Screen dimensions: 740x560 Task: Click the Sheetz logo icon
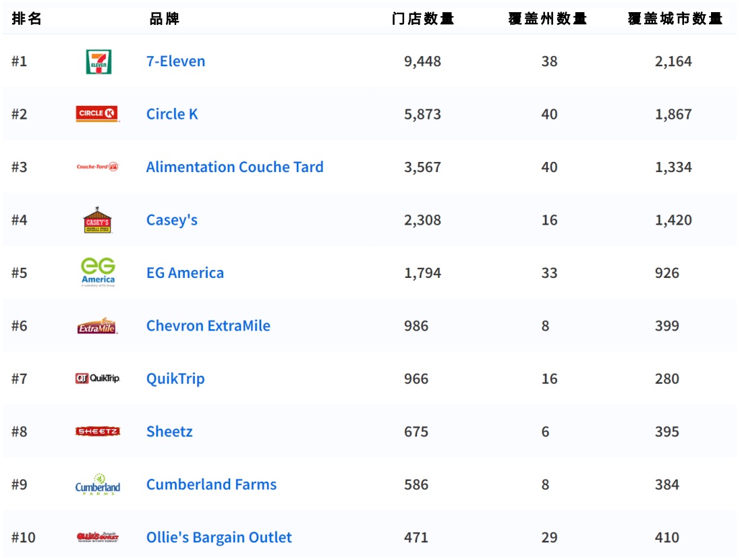coord(98,432)
